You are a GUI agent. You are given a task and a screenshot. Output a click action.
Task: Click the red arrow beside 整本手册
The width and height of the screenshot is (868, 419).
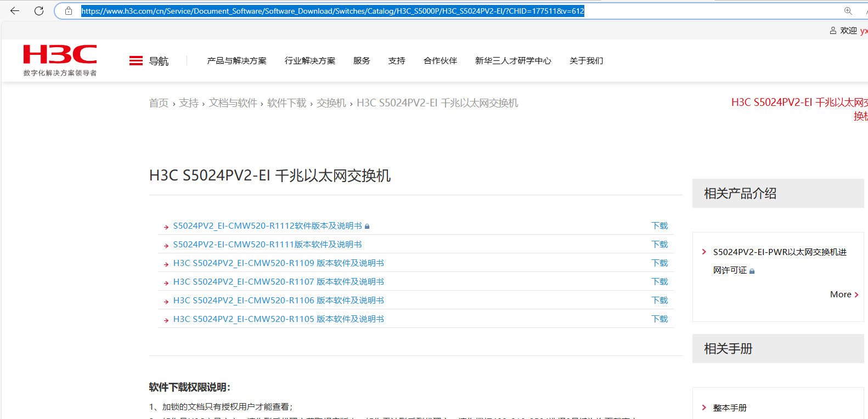704,407
